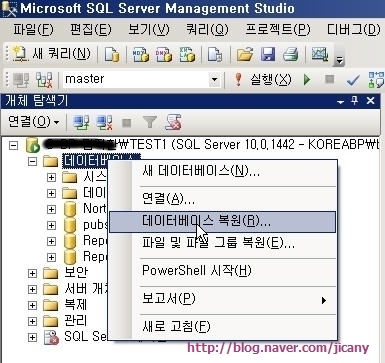This screenshot has width=385, height=363.
Task: Open Object Explorer window position arrow
Action: pyautogui.click(x=340, y=102)
